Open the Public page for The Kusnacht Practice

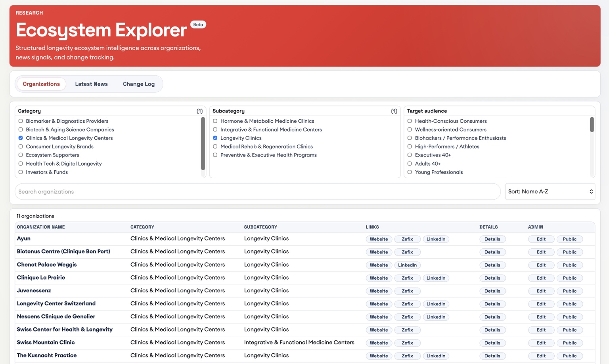coord(569,356)
